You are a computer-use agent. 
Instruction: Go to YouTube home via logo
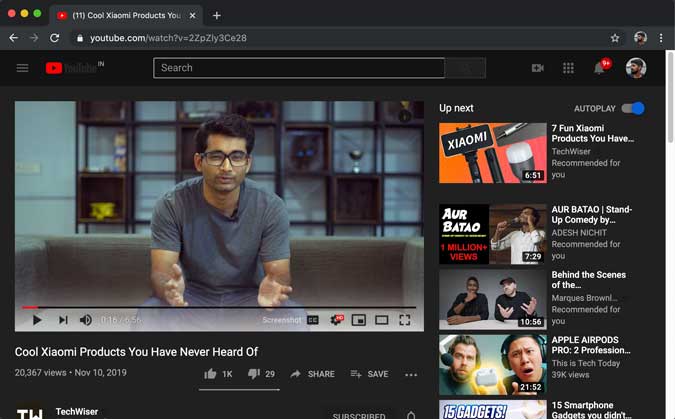pos(71,68)
